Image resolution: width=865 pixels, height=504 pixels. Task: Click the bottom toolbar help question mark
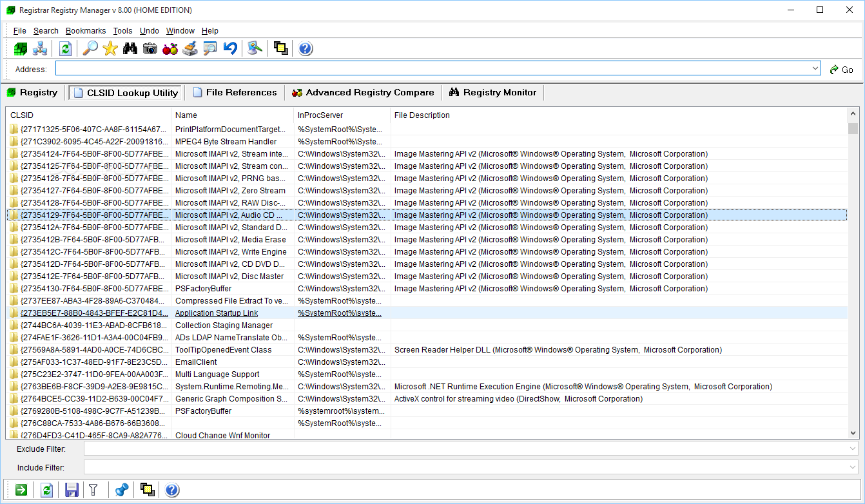pos(172,490)
